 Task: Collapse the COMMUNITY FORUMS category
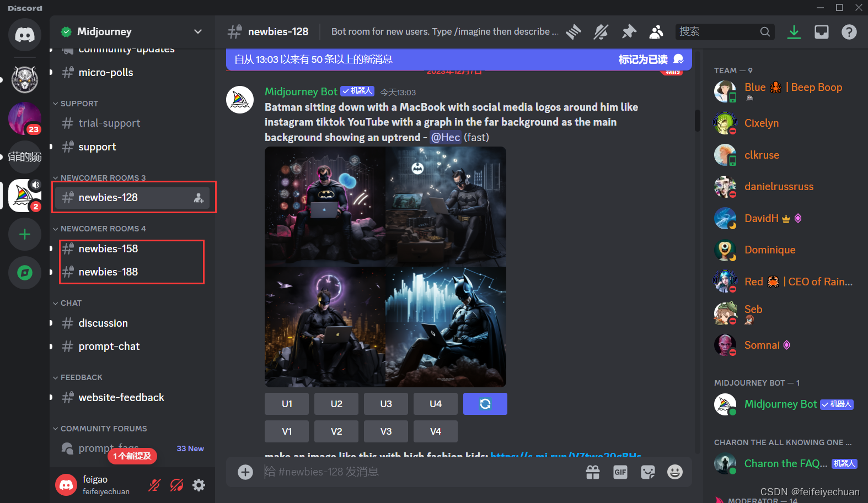(x=100, y=429)
